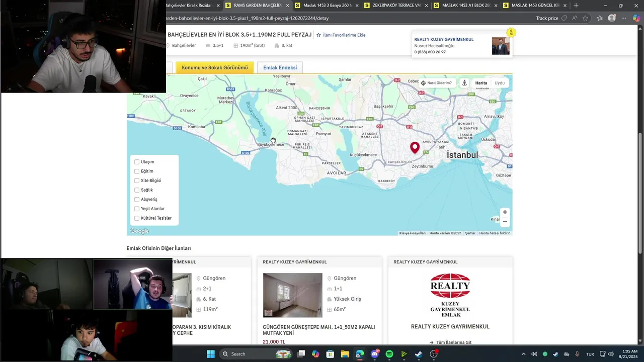Add page to favorites star icon
Screen dimensions: 644x362
[x=585, y=18]
